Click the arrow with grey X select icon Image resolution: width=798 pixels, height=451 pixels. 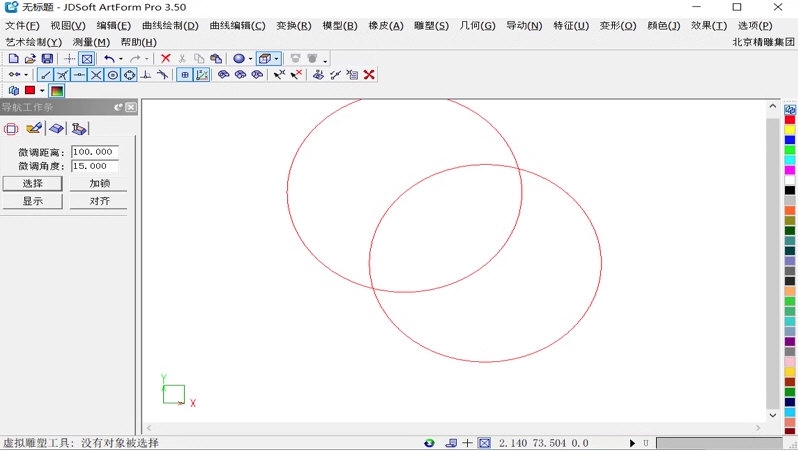pos(279,75)
